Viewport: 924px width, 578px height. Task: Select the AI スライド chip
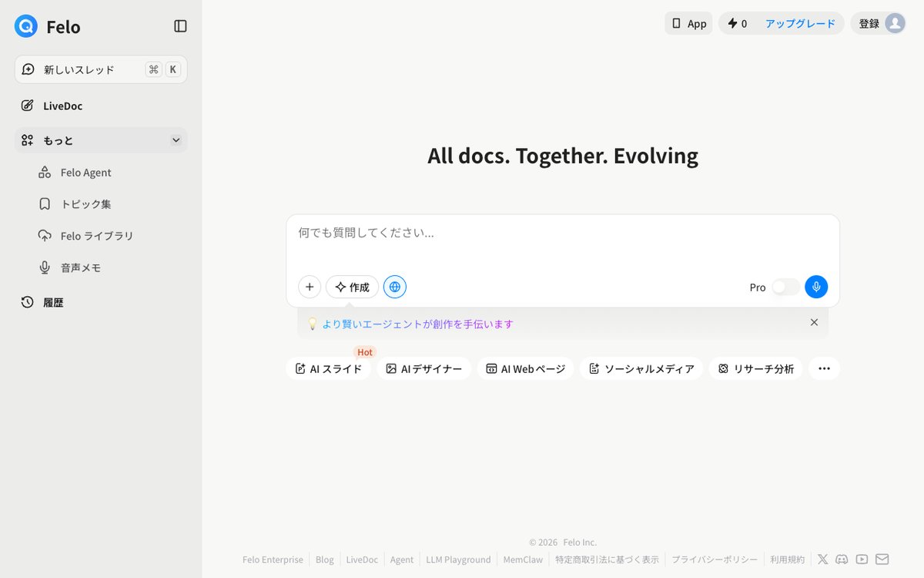(x=328, y=368)
